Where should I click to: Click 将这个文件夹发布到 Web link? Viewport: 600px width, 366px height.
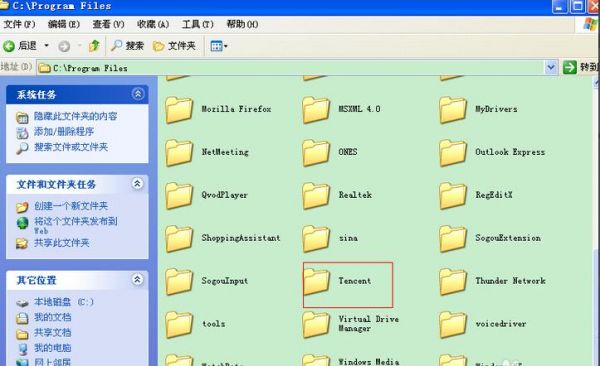[75, 225]
